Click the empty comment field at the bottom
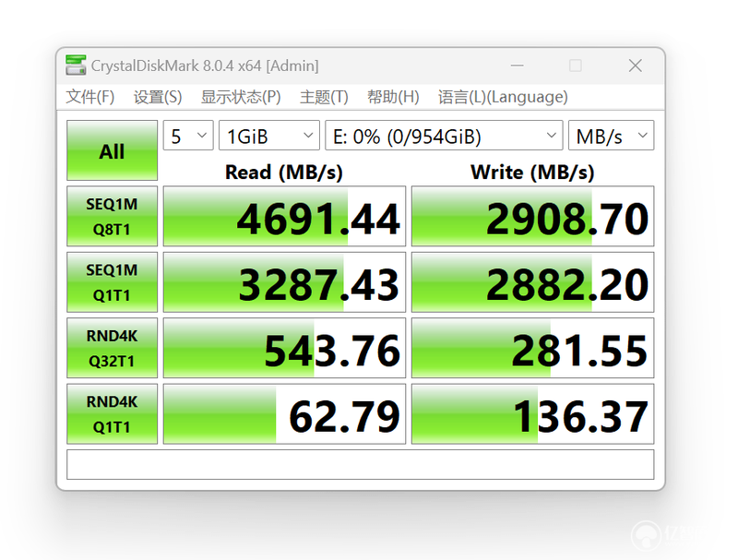The height and width of the screenshot is (560, 738). tap(360, 464)
